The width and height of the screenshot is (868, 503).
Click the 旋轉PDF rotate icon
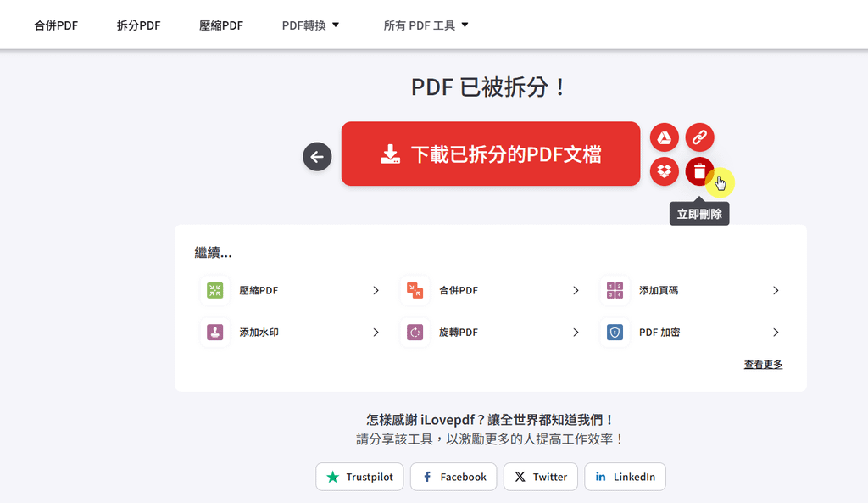(x=415, y=333)
